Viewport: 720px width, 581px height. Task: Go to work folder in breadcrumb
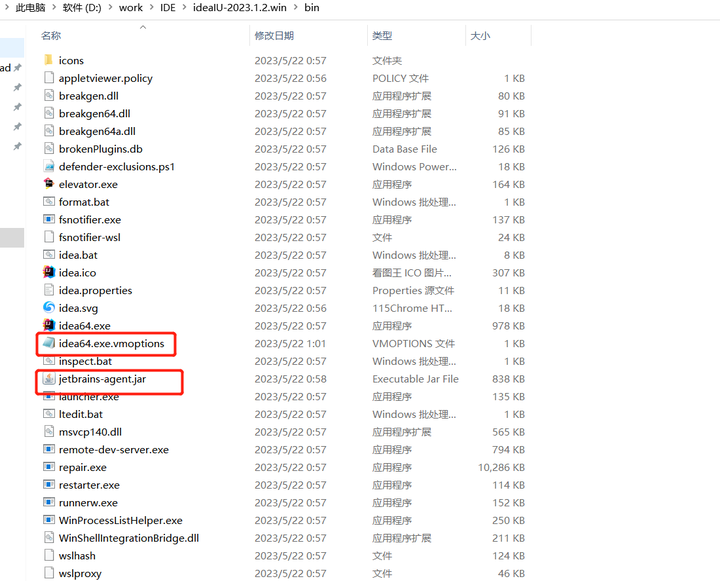pyautogui.click(x=131, y=8)
